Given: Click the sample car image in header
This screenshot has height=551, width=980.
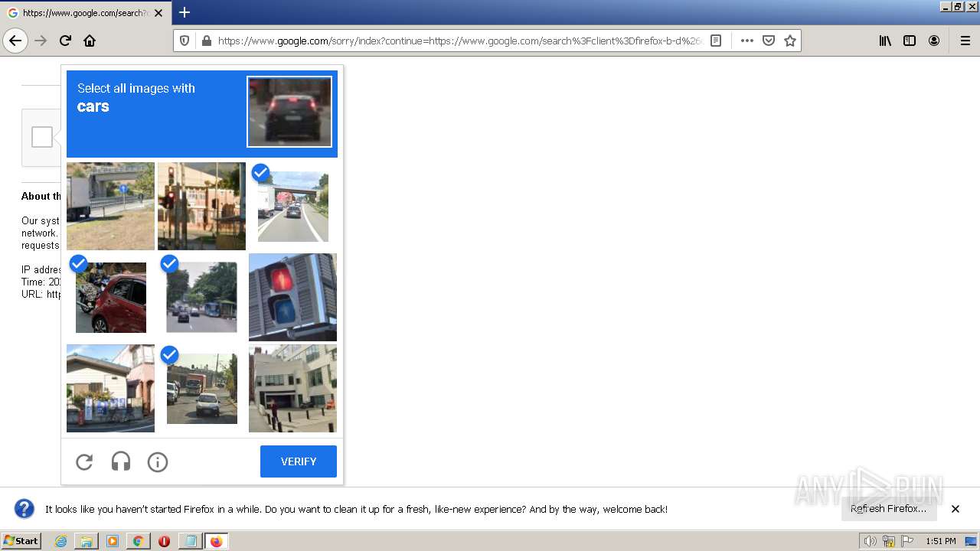Looking at the screenshot, I should pos(289,112).
